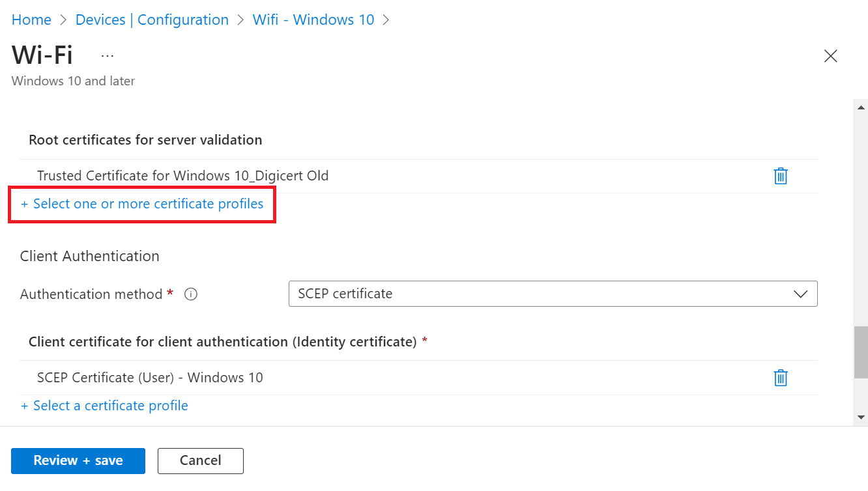Click the Cancel button
The image size is (868, 491).
pyautogui.click(x=201, y=460)
